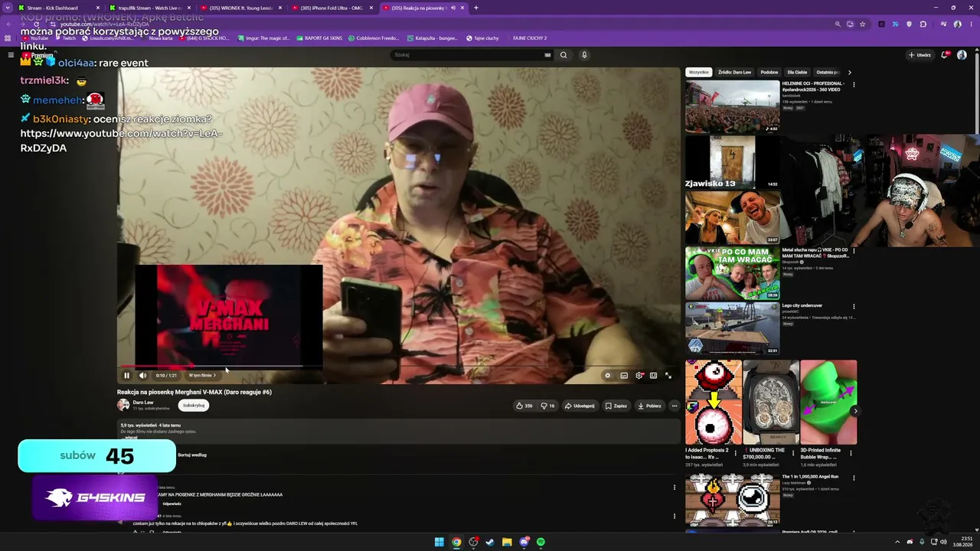
Task: Open YouTube notifications bell
Action: tap(945, 55)
